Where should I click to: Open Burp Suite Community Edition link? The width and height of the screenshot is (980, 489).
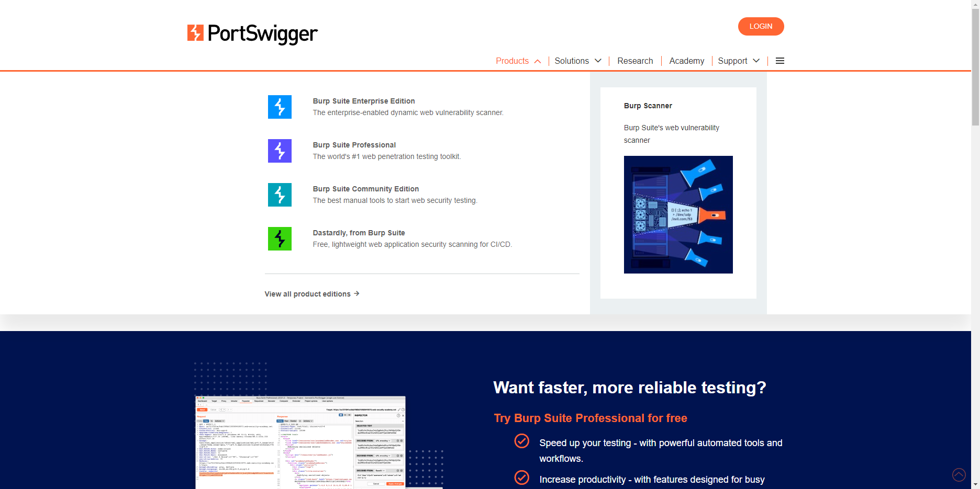coord(366,189)
